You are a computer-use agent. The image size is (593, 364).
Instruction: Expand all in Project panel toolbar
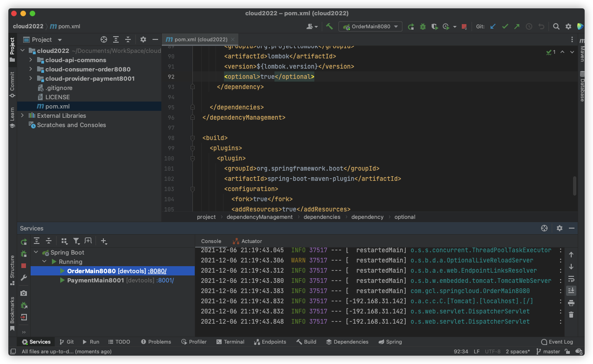click(116, 39)
